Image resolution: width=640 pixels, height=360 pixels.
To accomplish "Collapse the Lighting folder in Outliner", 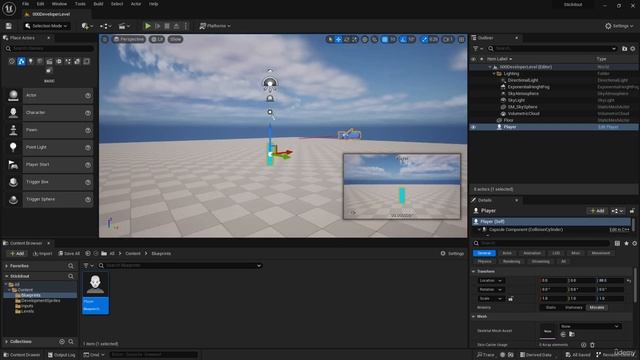I will click(493, 74).
